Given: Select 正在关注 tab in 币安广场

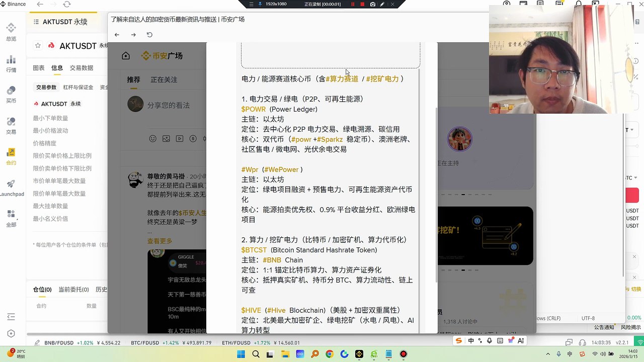Looking at the screenshot, I should (164, 79).
